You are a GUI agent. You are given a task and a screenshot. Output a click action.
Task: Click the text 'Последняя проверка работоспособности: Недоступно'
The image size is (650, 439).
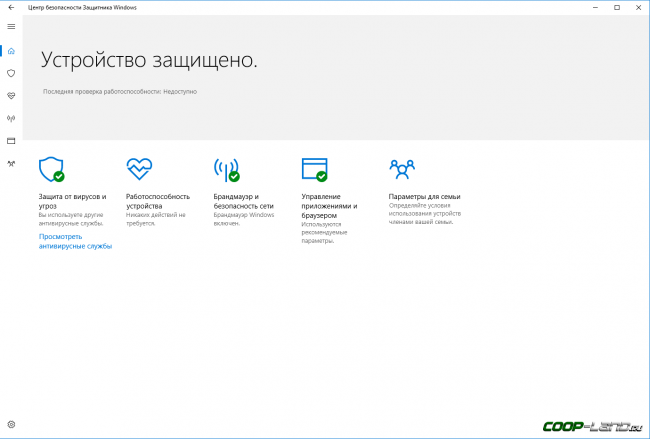tap(120, 92)
